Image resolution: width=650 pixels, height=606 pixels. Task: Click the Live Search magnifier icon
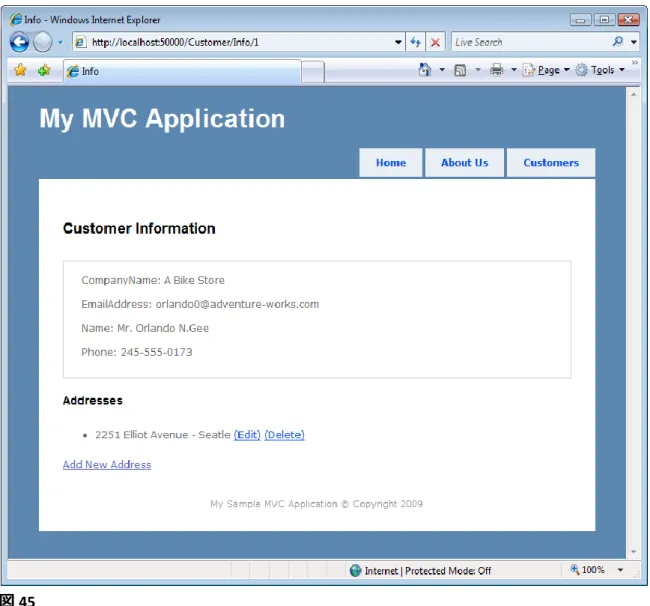[618, 41]
